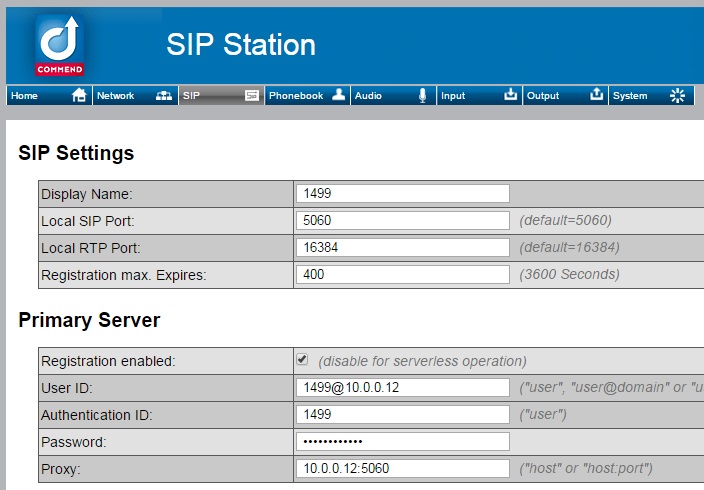
Task: Click the Commend logo icon
Action: pos(60,45)
